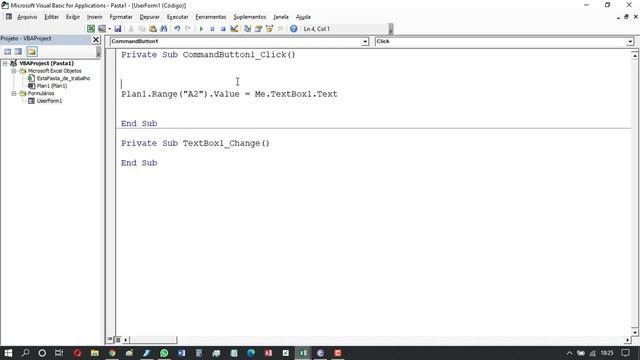
Task: Open the Formatar menu
Action: (121, 17)
